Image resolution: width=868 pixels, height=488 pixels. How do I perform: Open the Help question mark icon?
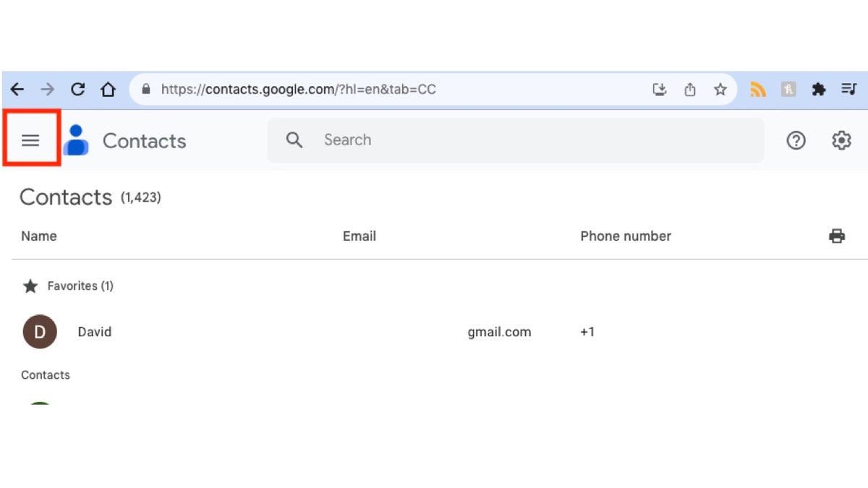(x=796, y=141)
